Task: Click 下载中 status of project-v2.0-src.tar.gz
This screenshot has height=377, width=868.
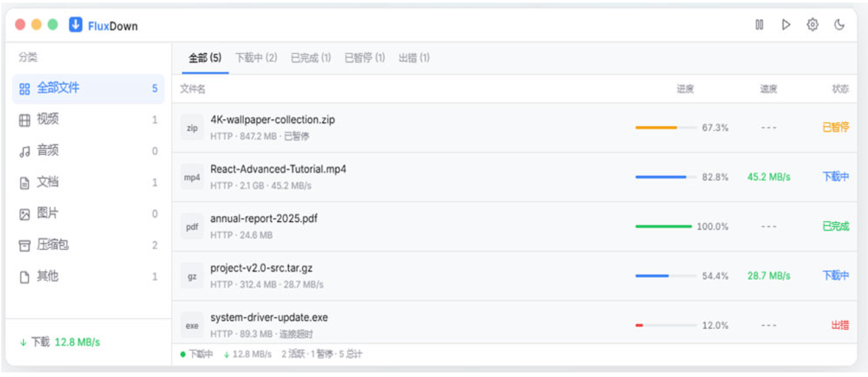Action: pyautogui.click(x=836, y=275)
